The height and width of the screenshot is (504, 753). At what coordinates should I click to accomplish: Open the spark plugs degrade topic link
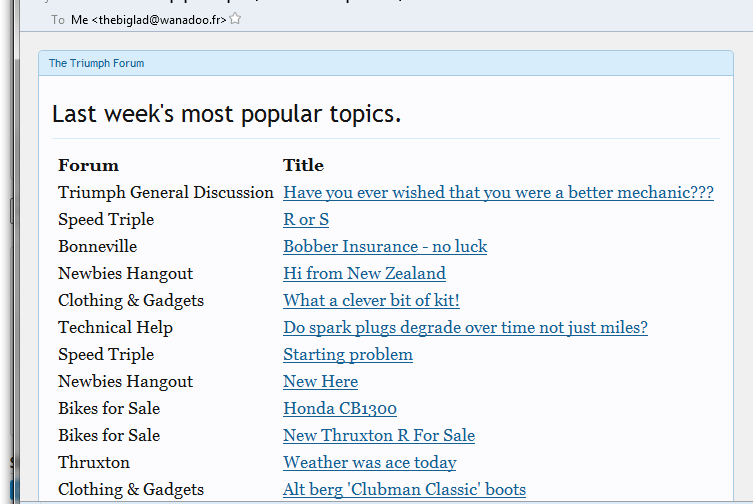tap(465, 328)
